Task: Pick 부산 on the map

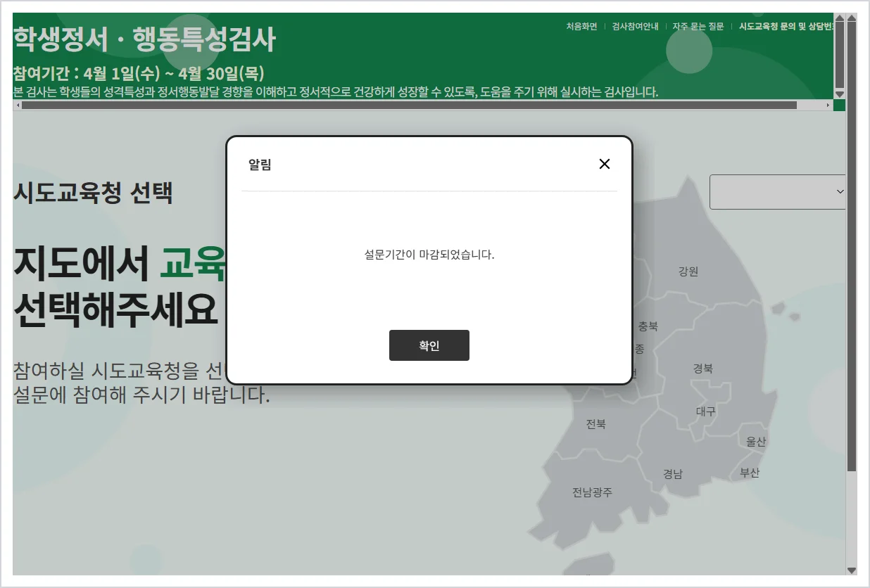Action: tap(750, 473)
